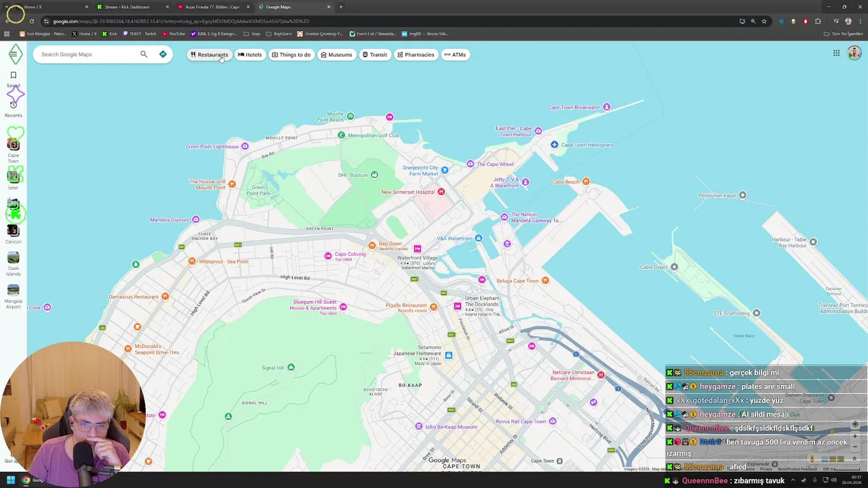This screenshot has width=868, height=488.
Task: Show ATMs on the map
Action: point(455,54)
